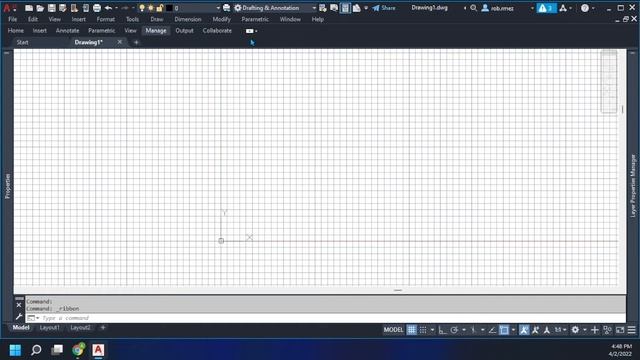Toggle polar tracking on status bar
This screenshot has height=360, width=640.
(454, 330)
